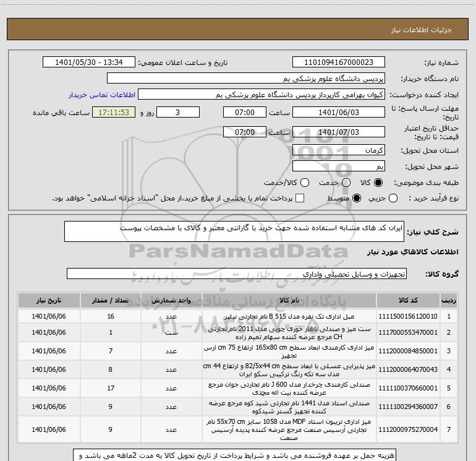Click the تاریخ نیاز column header
The height and width of the screenshot is (461, 476).
49,300
